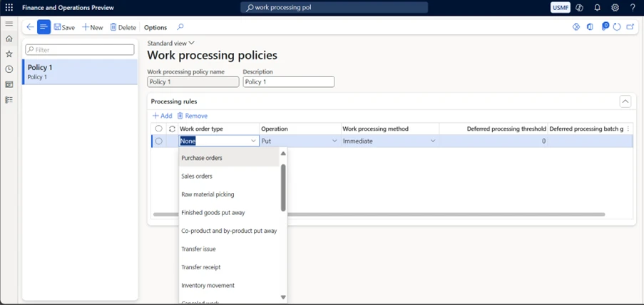Choose Co-product and by-product put away
This screenshot has width=644, height=305.
229,231
